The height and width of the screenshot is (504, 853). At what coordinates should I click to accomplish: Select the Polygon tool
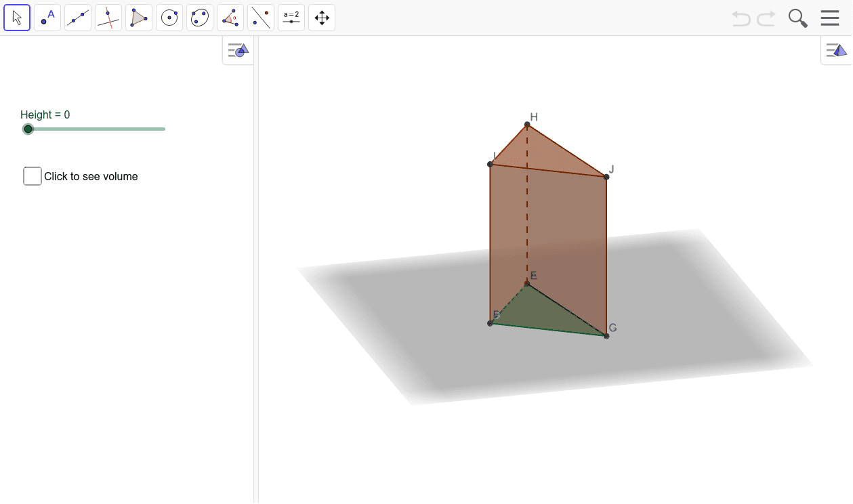click(138, 17)
